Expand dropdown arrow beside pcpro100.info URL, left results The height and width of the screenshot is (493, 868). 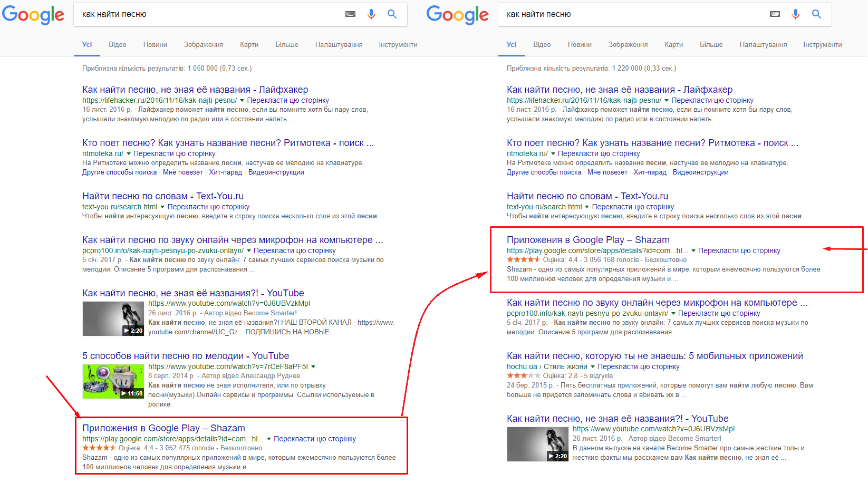tap(248, 250)
